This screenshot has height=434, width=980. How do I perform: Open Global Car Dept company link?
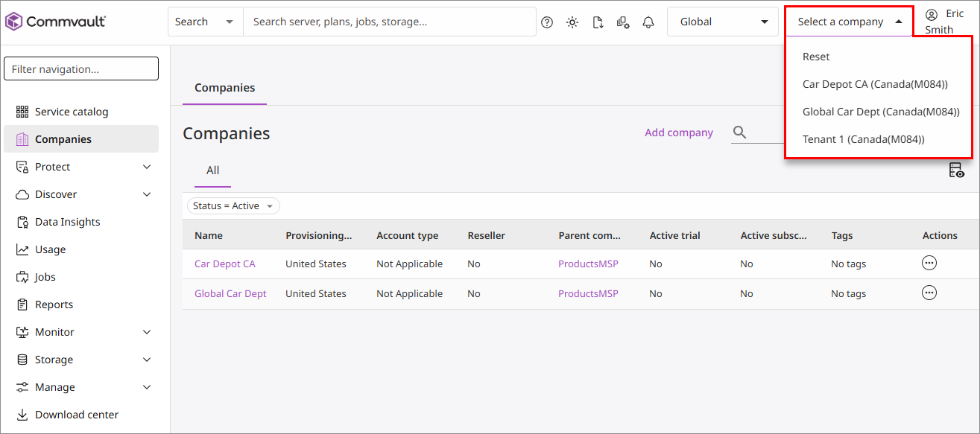[x=230, y=293]
